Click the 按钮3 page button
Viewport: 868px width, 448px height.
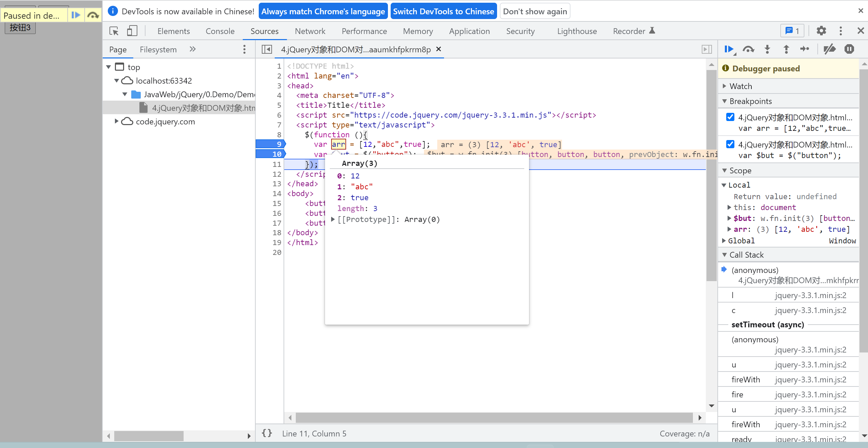pyautogui.click(x=20, y=28)
